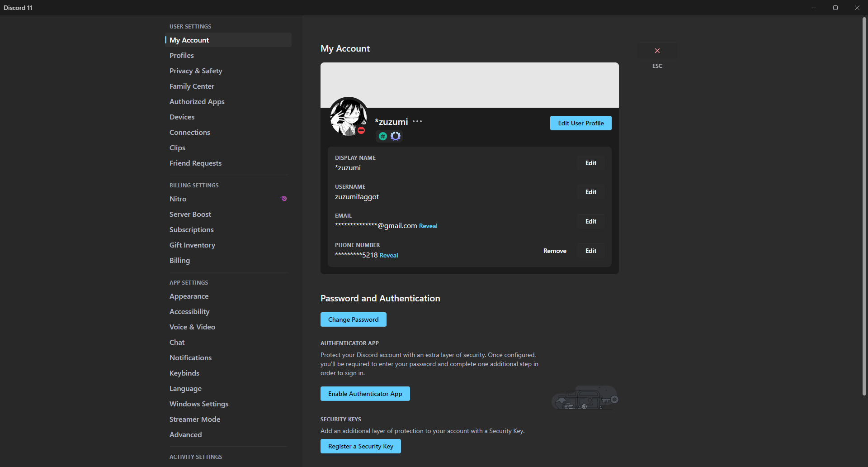
Task: Go to Subscriptions
Action: click(x=228, y=229)
